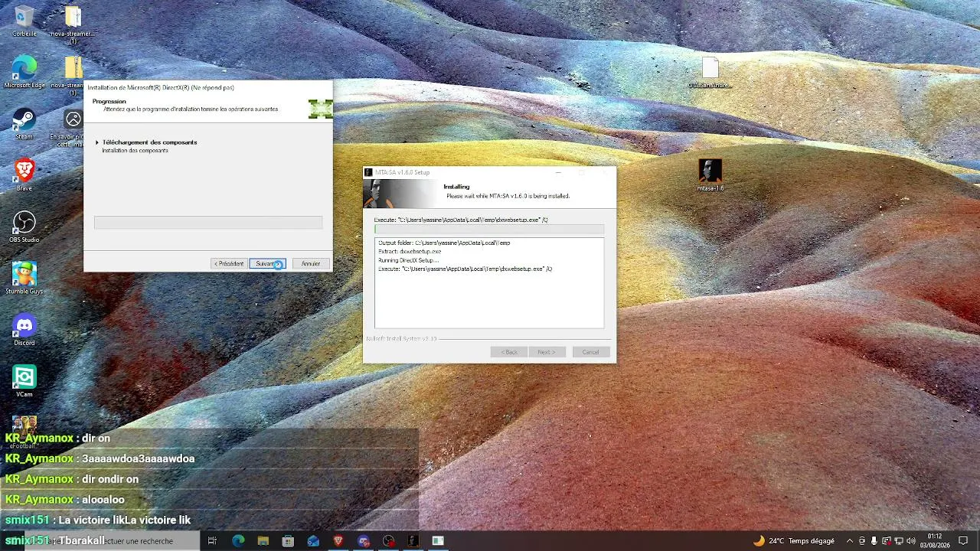Click the Next button in MTA:SA Setup
This screenshot has width=980, height=551.
click(x=547, y=352)
